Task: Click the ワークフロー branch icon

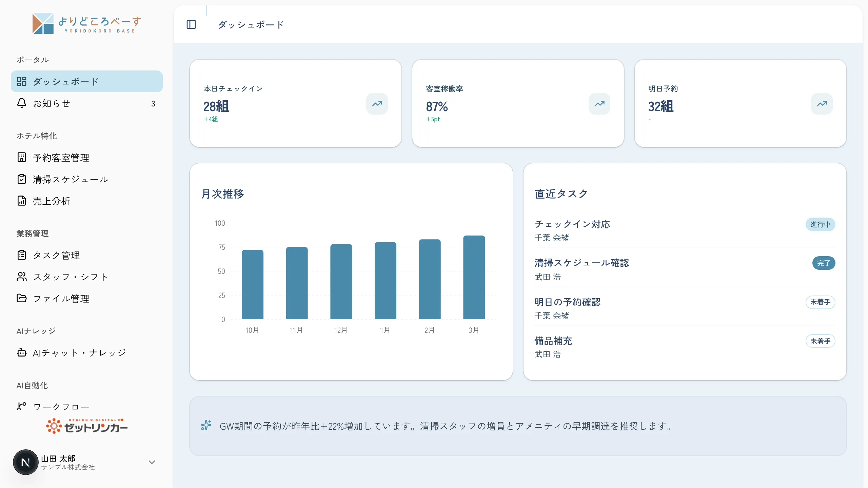Action: pos(22,406)
